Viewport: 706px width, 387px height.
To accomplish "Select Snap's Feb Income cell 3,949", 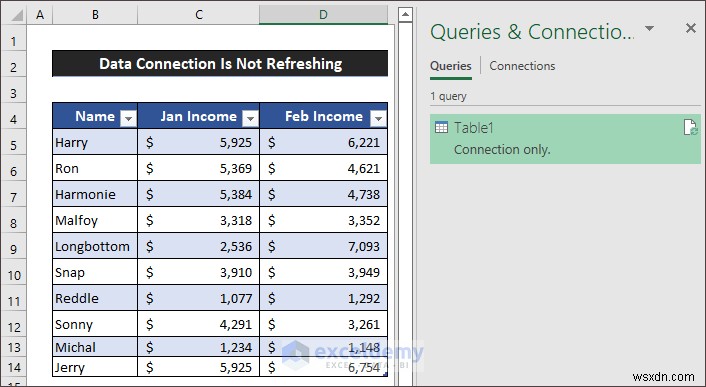I will click(323, 272).
